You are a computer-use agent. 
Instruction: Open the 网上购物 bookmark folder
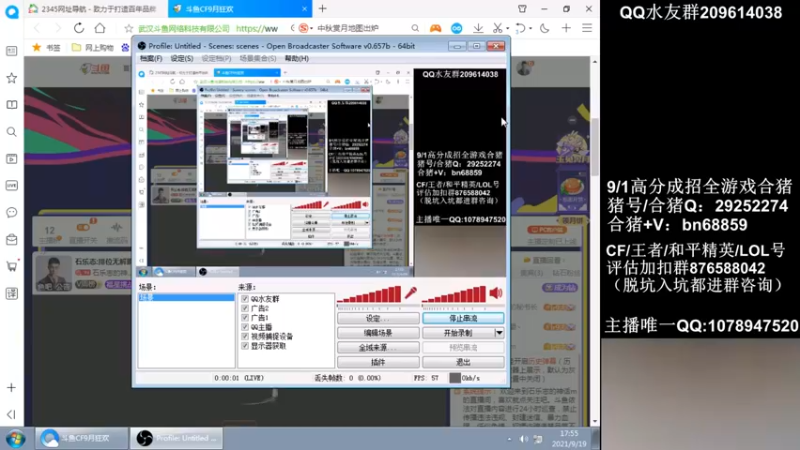(x=93, y=47)
